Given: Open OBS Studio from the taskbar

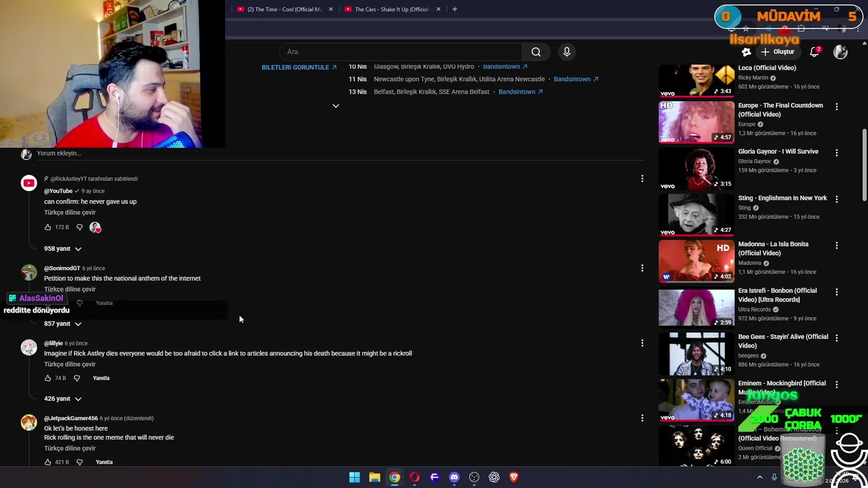Looking at the screenshot, I should [x=474, y=477].
